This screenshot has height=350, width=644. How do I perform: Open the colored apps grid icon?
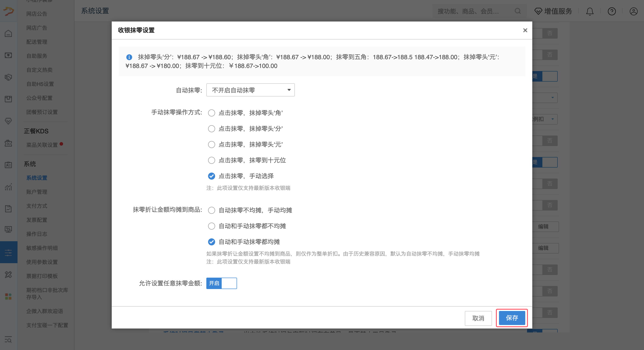click(x=8, y=296)
